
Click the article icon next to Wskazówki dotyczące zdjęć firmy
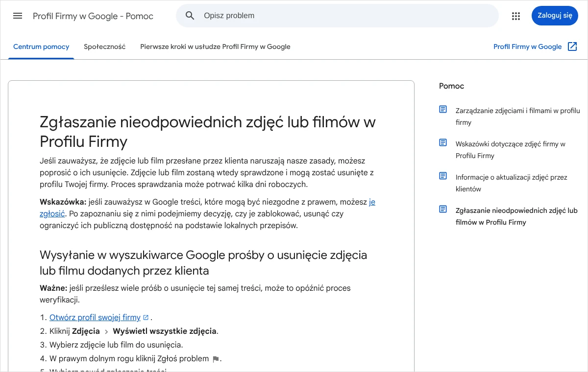(x=443, y=142)
